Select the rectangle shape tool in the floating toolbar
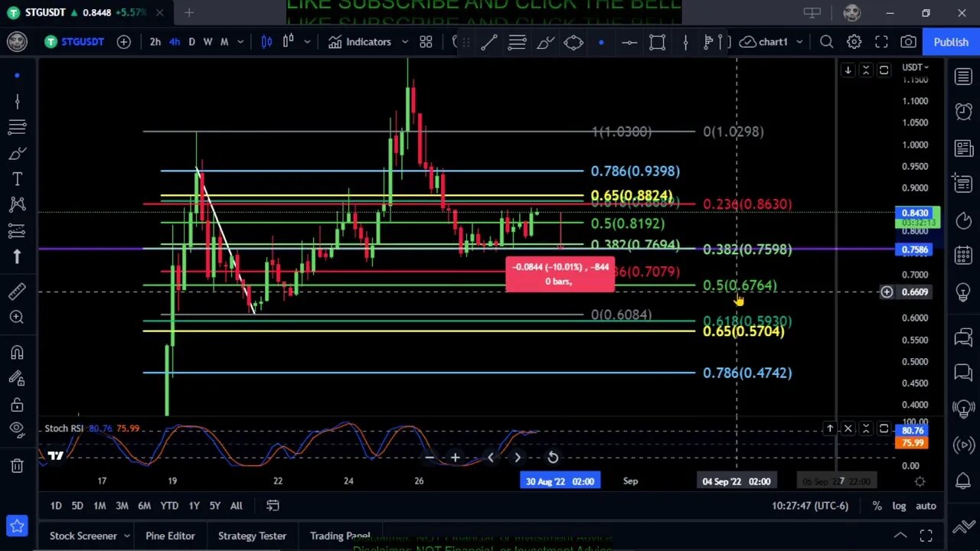Image resolution: width=980 pixels, height=551 pixels. [x=657, y=43]
